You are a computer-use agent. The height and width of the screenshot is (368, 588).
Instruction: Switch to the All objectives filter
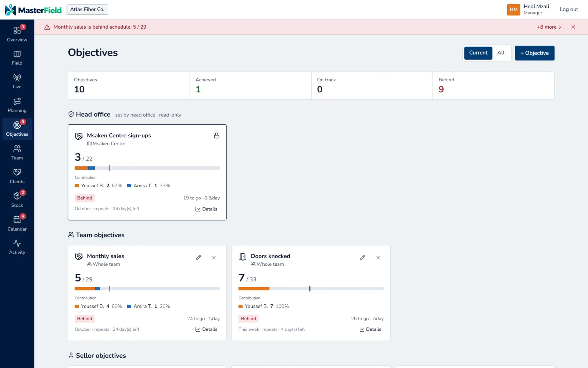click(501, 53)
